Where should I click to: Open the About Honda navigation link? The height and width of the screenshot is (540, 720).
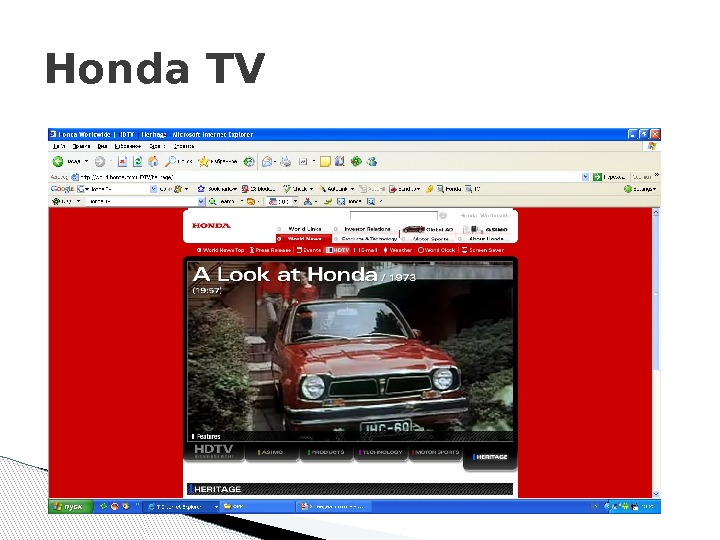(x=486, y=239)
